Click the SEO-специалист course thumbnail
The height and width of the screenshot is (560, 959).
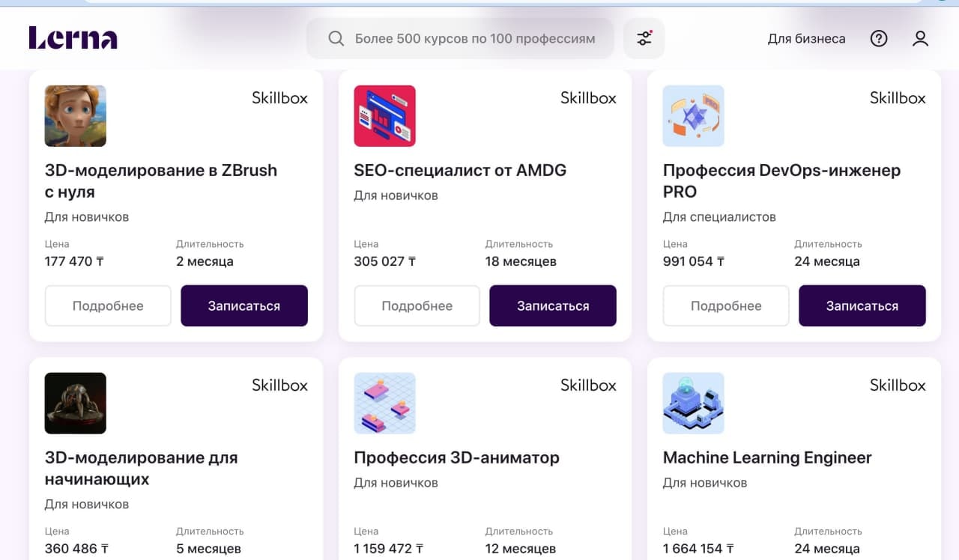384,116
